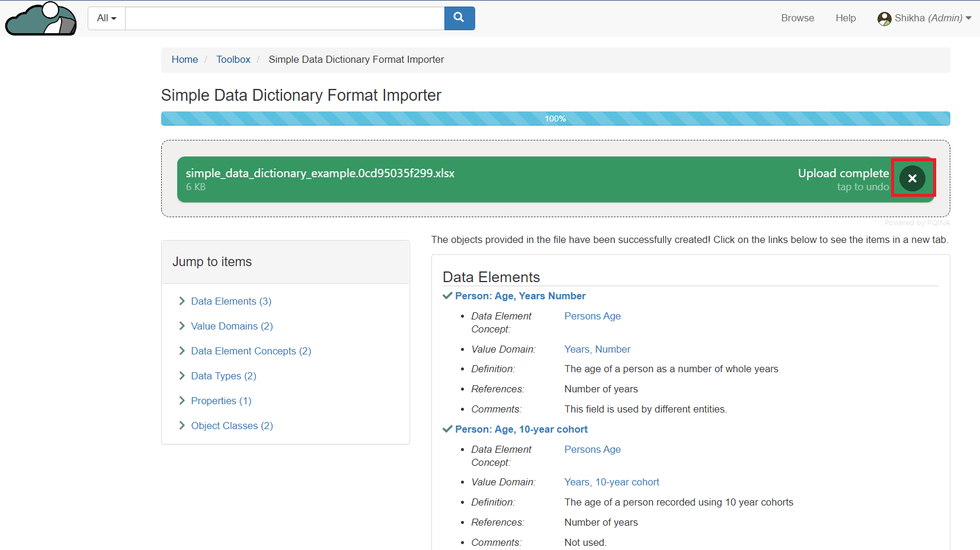The width and height of the screenshot is (980, 550).
Task: Open the All search filter dropdown
Action: point(107,18)
